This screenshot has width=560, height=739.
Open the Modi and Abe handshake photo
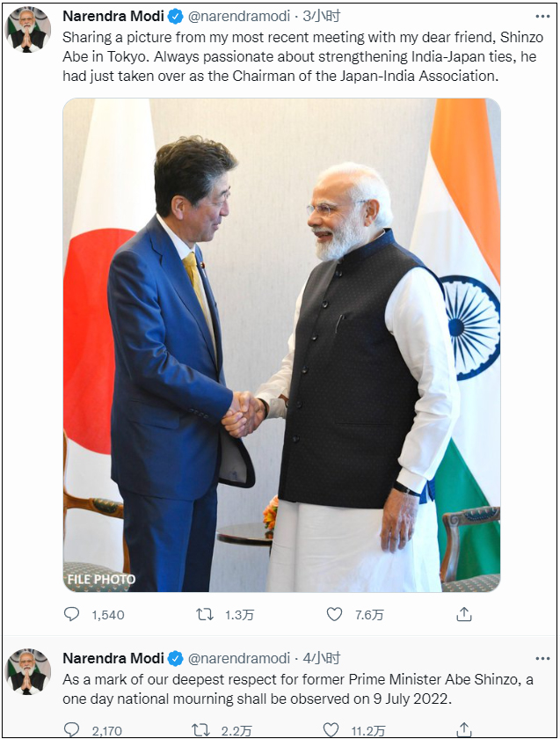coord(281,345)
